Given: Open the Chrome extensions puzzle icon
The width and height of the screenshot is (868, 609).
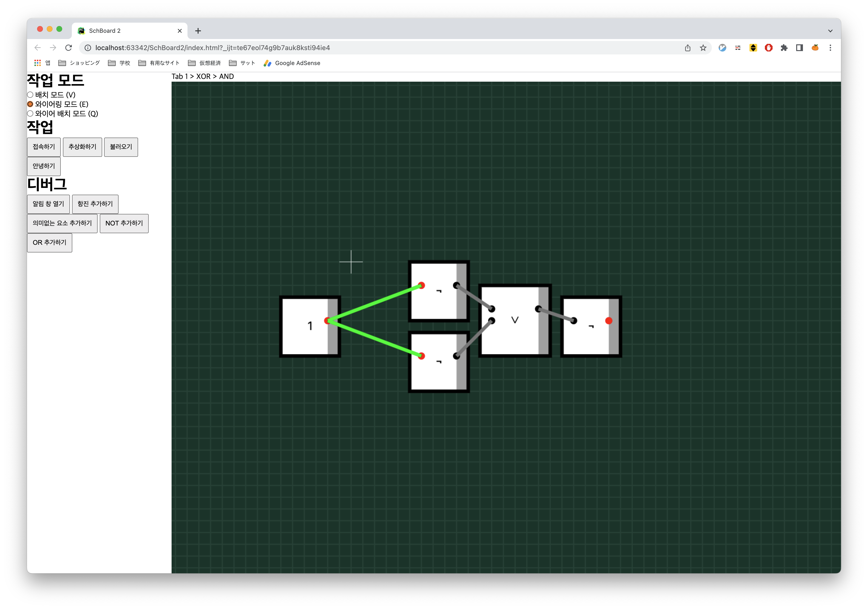Looking at the screenshot, I should coord(784,48).
